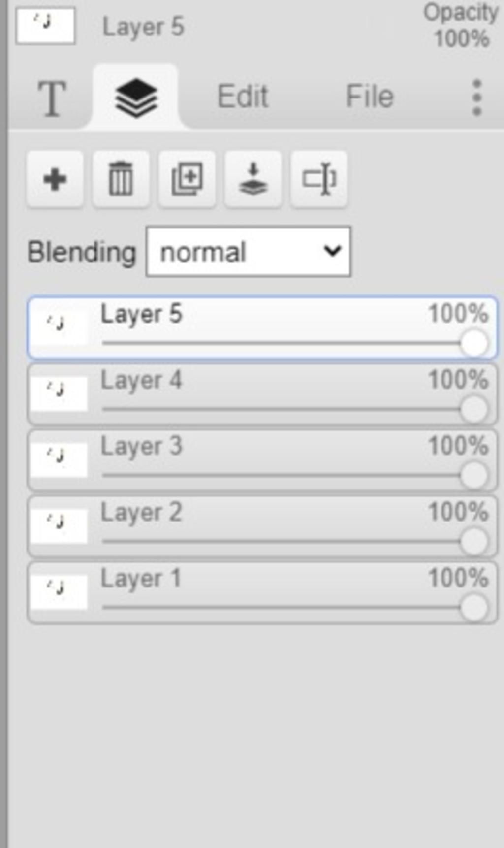
Task: Select Layer 3 in the layer list
Action: (x=262, y=460)
